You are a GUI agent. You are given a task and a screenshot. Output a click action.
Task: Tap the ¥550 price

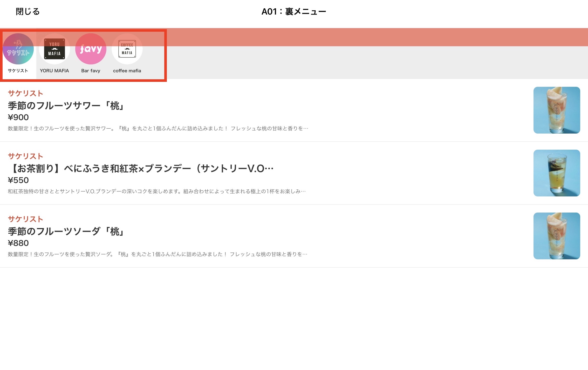[18, 180]
